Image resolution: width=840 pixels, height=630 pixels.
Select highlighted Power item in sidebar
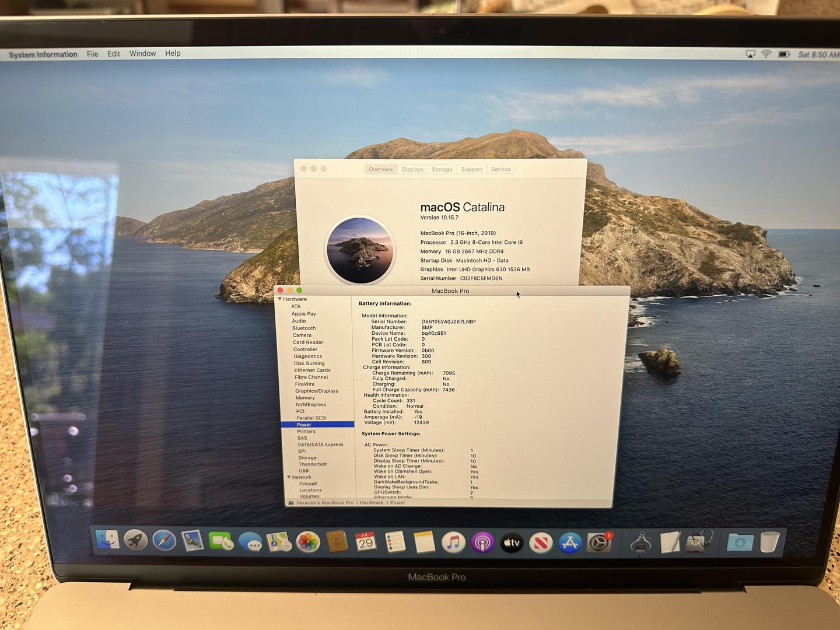coord(317,425)
